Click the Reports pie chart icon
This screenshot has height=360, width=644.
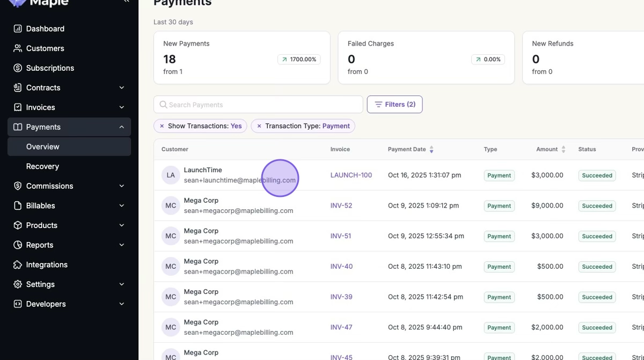point(18,245)
